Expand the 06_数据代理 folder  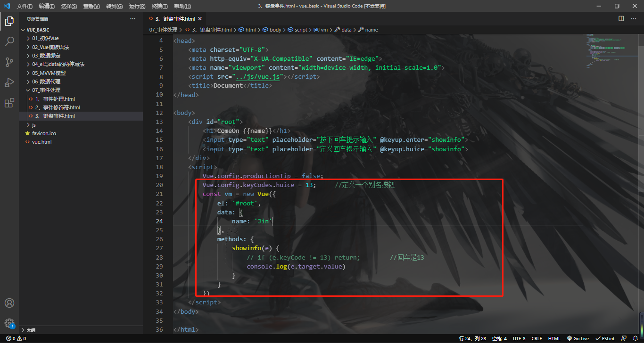pos(81,82)
